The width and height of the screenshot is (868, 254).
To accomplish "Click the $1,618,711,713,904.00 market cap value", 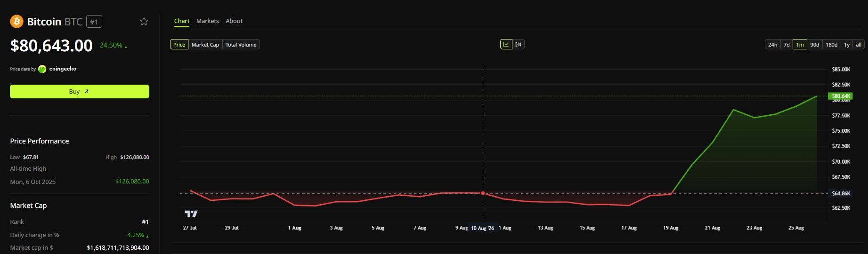I will pyautogui.click(x=118, y=247).
